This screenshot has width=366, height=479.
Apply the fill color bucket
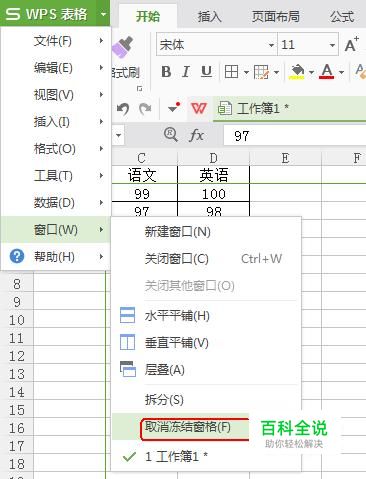(x=297, y=72)
